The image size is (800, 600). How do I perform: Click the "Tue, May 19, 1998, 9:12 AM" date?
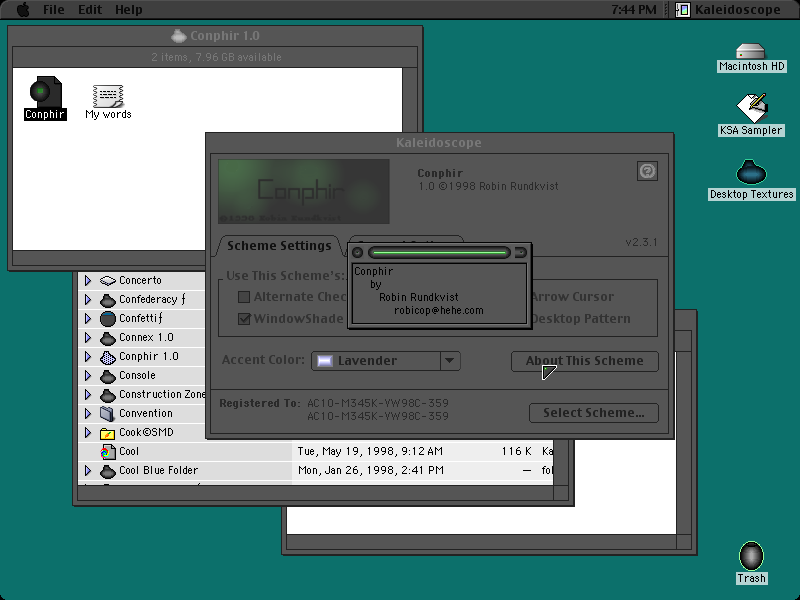370,452
